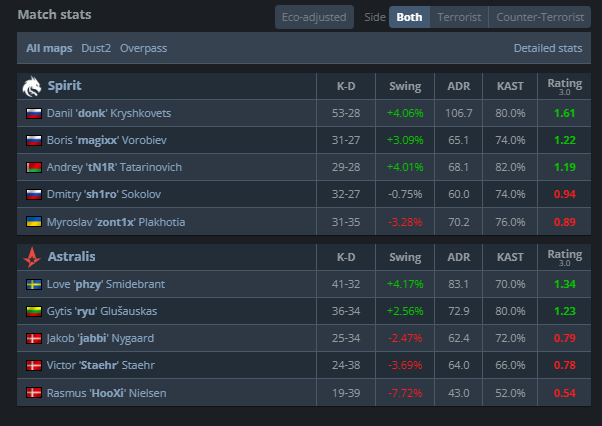
Task: Click the Belarus flag beside tN1R
Action: click(x=34, y=167)
